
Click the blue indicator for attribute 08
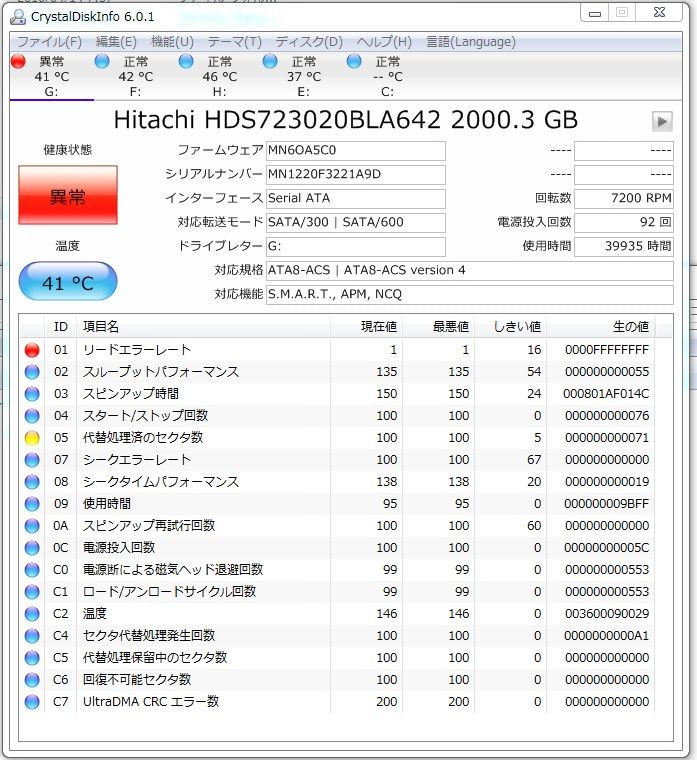click(32, 482)
